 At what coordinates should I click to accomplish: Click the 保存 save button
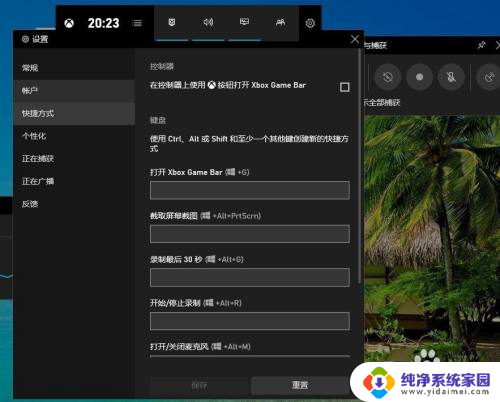point(199,386)
